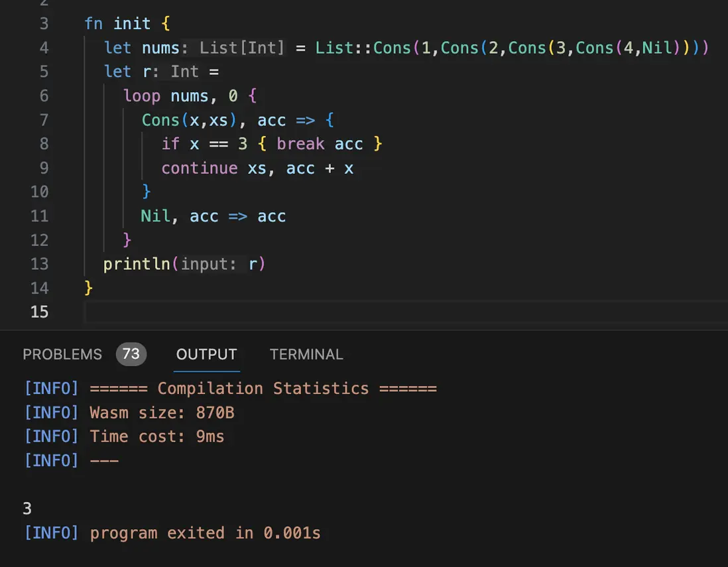Click the List[Int] inlay type hint

pos(241,48)
